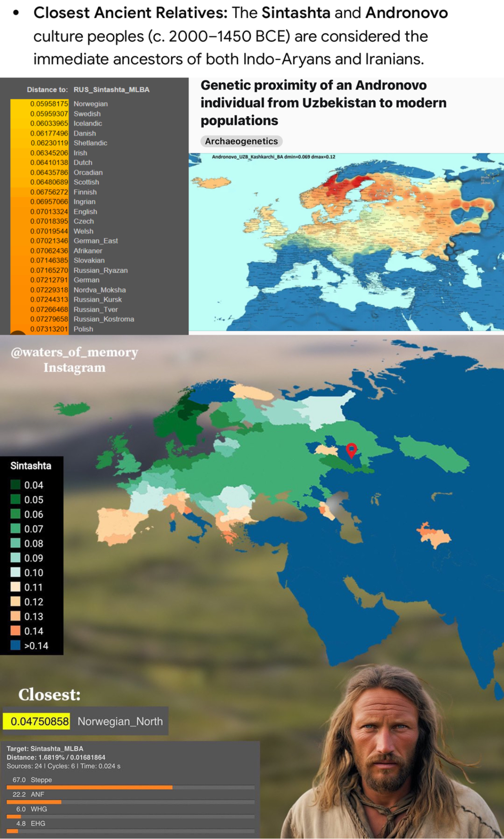Click the 'Sources: 24 | Cycles: 6' line
Screen dimensions: 504x839
pyautogui.click(x=64, y=766)
